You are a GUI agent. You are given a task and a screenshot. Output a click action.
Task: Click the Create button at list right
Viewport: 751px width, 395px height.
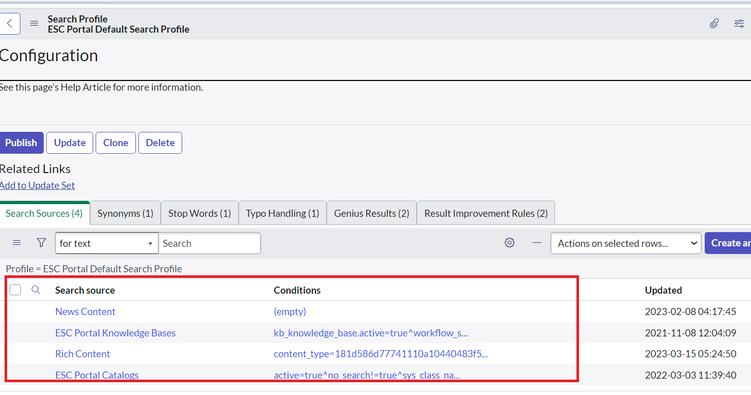728,243
